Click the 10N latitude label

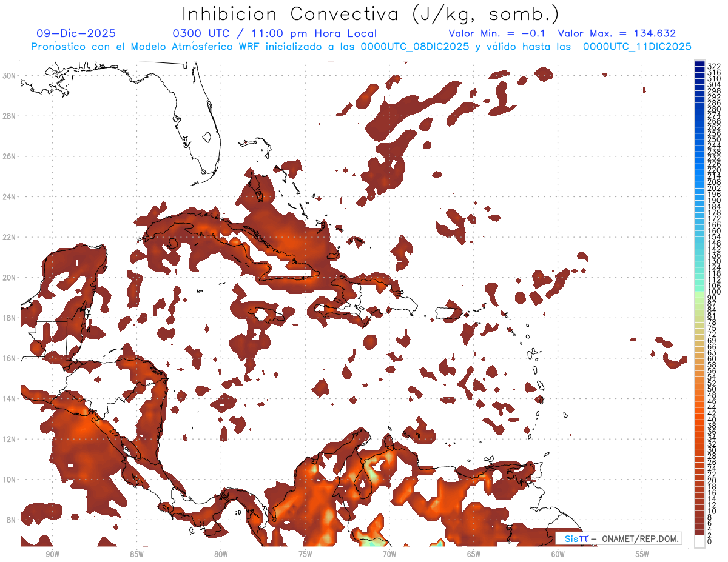pos(10,480)
